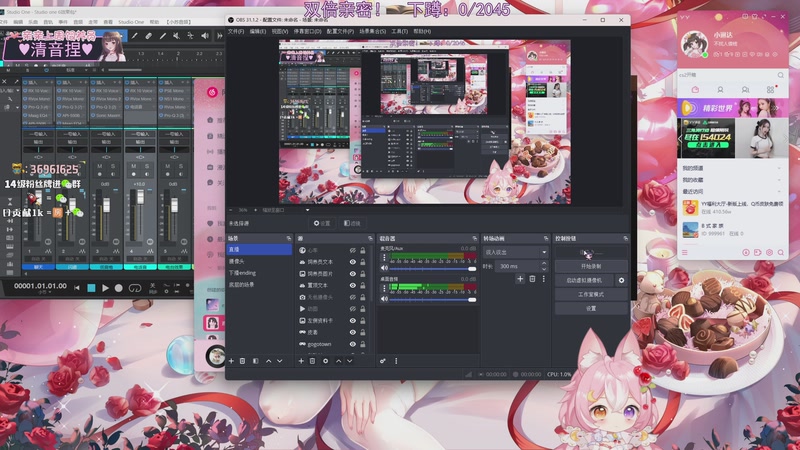The height and width of the screenshot is (450, 800).
Task: Hide the 左侧资料卡 source
Action: click(353, 320)
